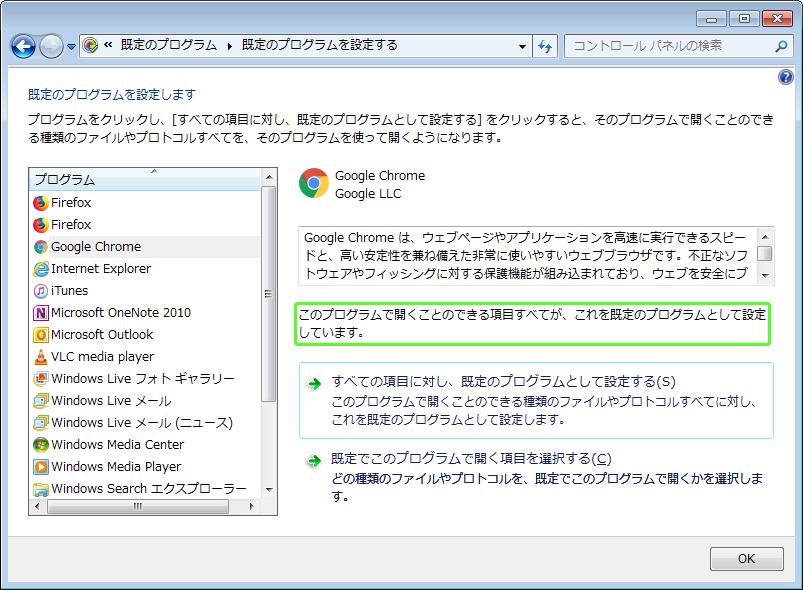Image resolution: width=803 pixels, height=590 pixels.
Task: Maximize the window
Action: click(744, 19)
